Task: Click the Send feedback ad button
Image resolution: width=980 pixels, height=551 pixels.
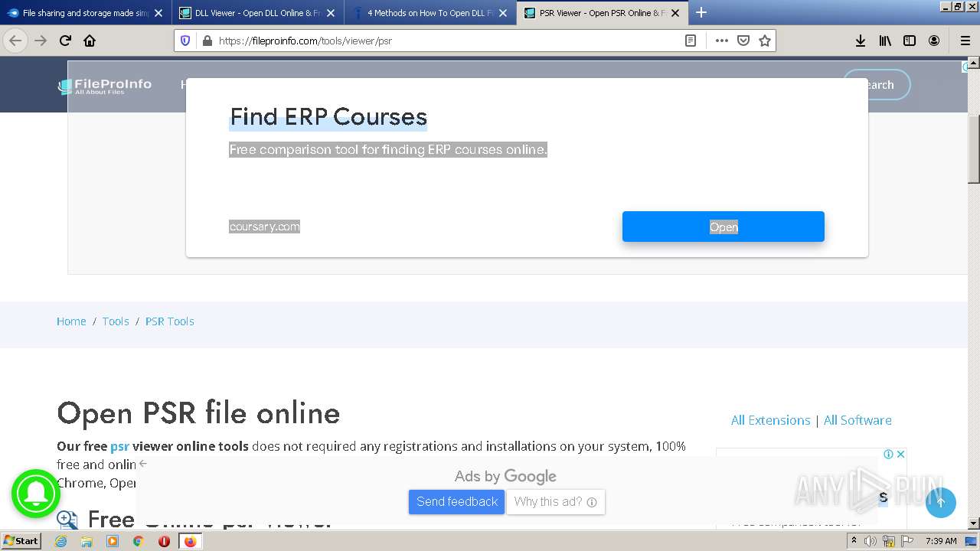Action: click(x=456, y=502)
